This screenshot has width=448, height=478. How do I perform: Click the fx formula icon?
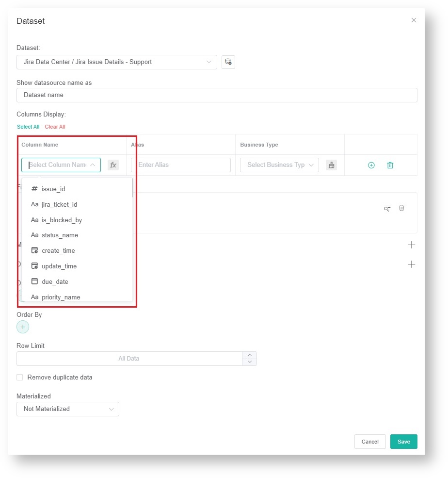pos(113,165)
